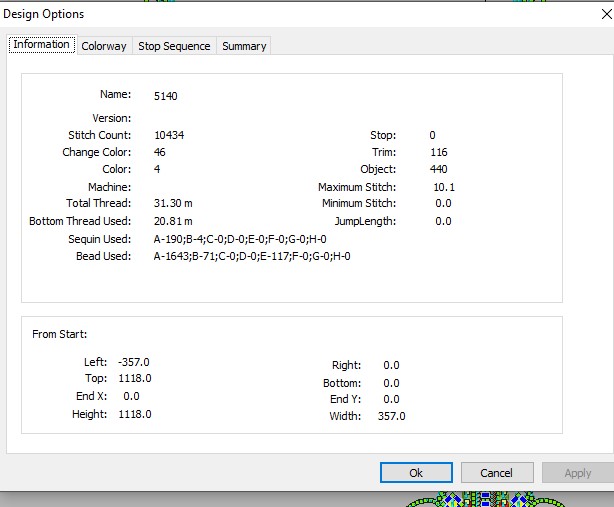This screenshot has width=614, height=507.
Task: Click the greyed-out Apply button
Action: [x=578, y=473]
